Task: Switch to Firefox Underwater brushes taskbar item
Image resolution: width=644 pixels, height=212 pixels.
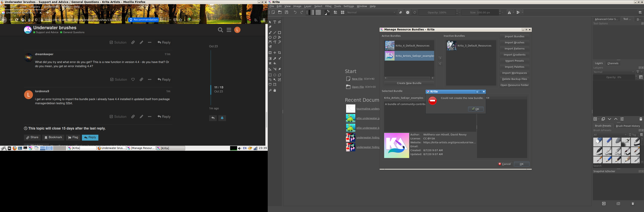Action: (112, 148)
